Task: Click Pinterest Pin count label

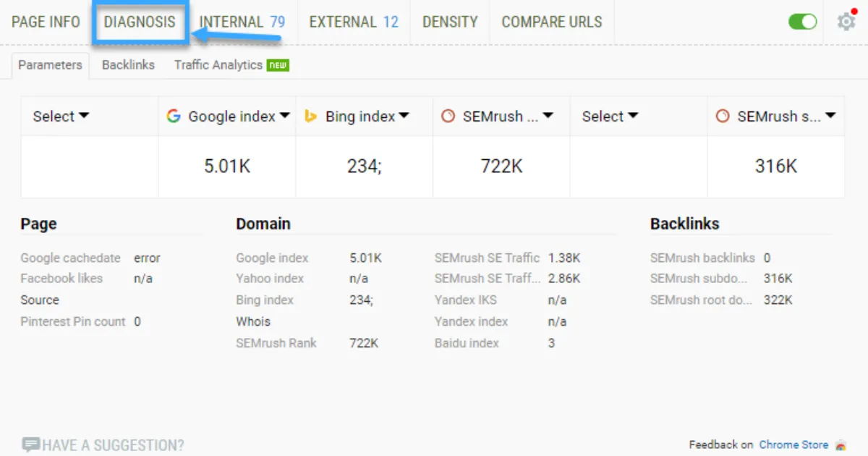Action: (x=73, y=321)
